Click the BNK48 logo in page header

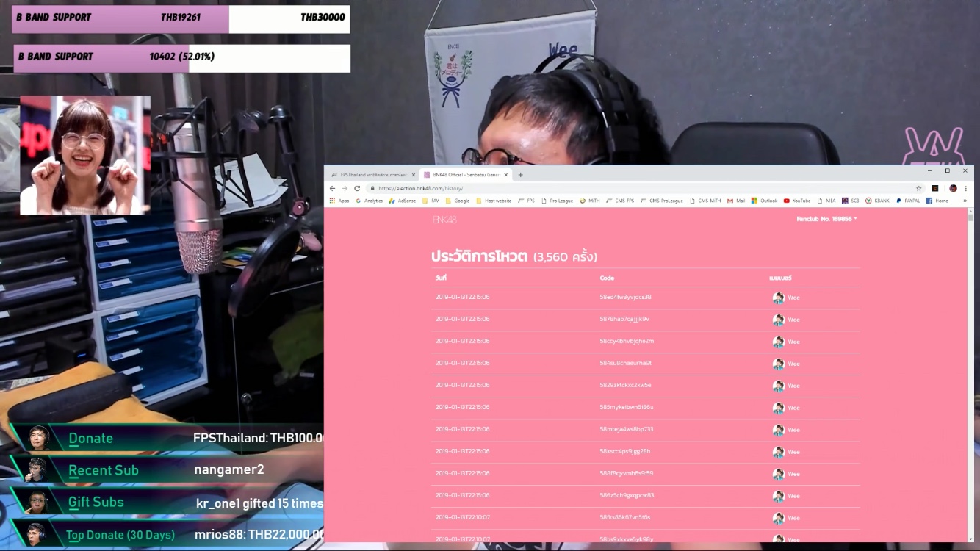[x=444, y=220]
